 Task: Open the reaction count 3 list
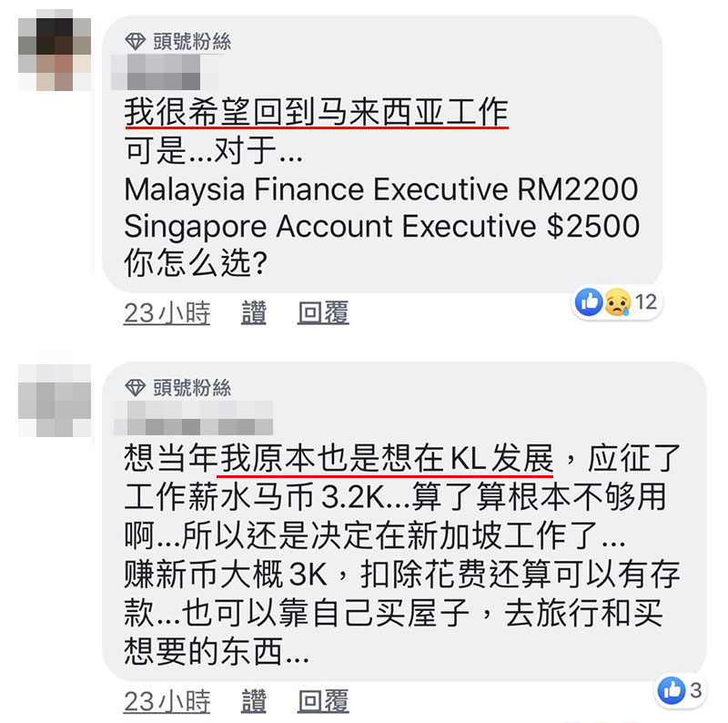click(x=695, y=690)
